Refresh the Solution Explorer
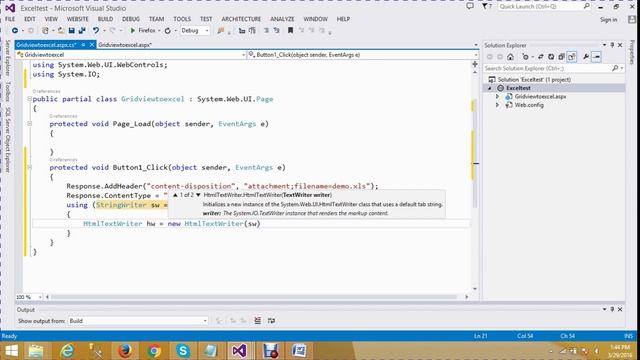This screenshot has width=640, height=360. point(551,57)
